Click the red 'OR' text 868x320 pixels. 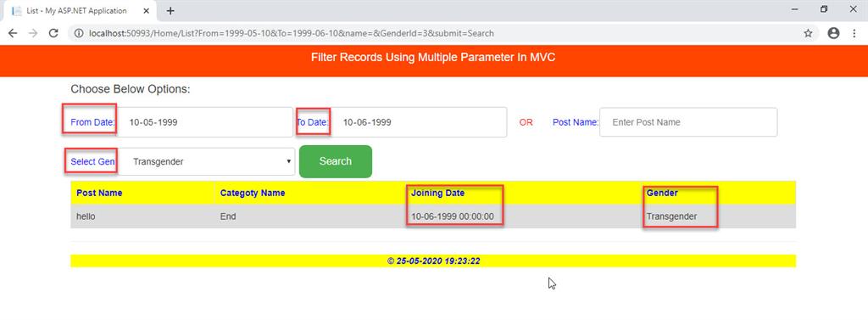[x=526, y=122]
